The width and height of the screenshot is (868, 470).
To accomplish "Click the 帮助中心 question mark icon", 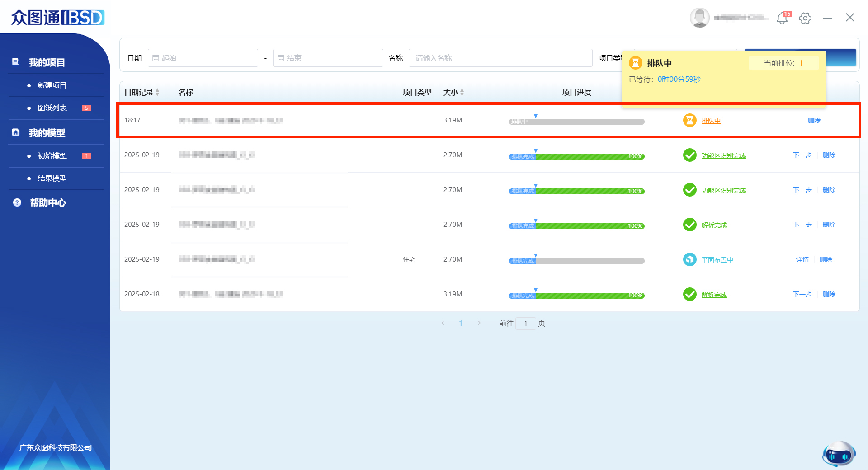I will (x=17, y=202).
